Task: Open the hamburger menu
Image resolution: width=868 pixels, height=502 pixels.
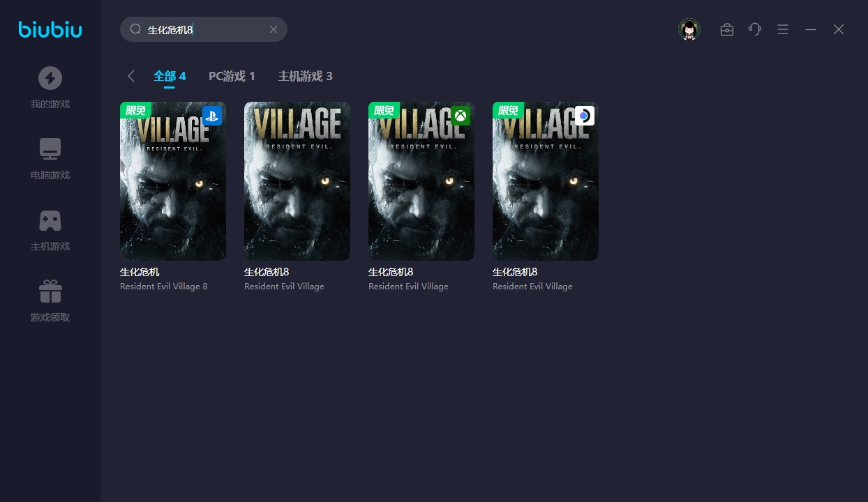Action: (x=783, y=29)
